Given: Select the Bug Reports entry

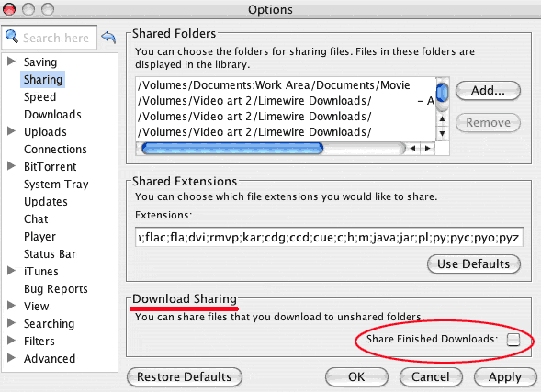Looking at the screenshot, I should pyautogui.click(x=56, y=289).
